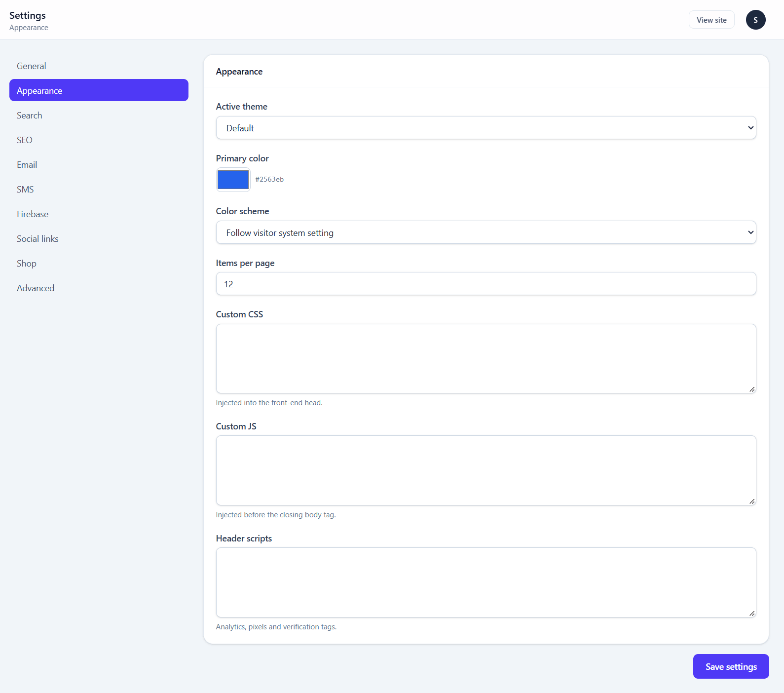
Task: Go to Shop settings
Action: click(x=99, y=264)
